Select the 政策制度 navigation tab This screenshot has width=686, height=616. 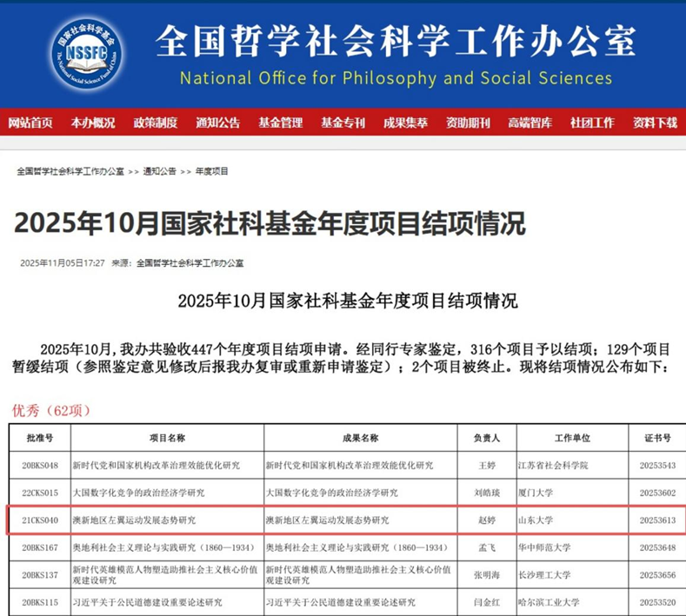click(156, 123)
